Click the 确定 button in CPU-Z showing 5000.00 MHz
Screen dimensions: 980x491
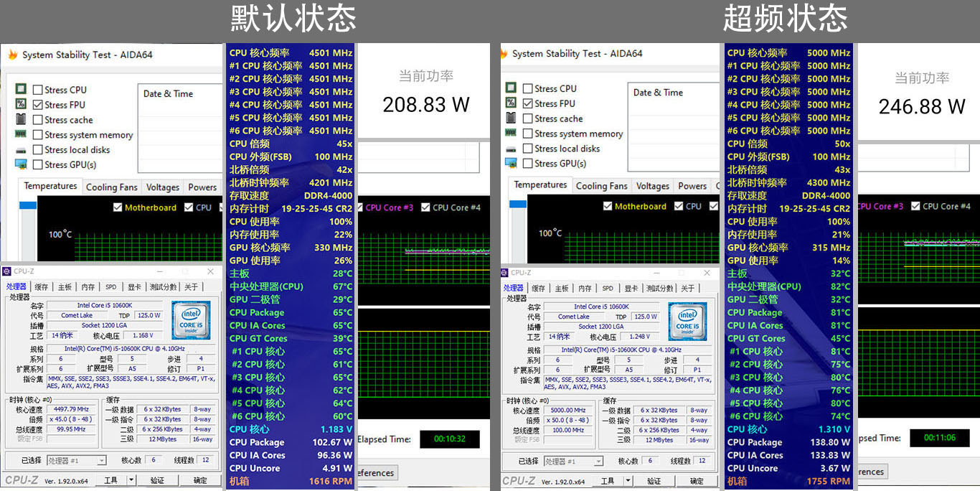(x=697, y=481)
